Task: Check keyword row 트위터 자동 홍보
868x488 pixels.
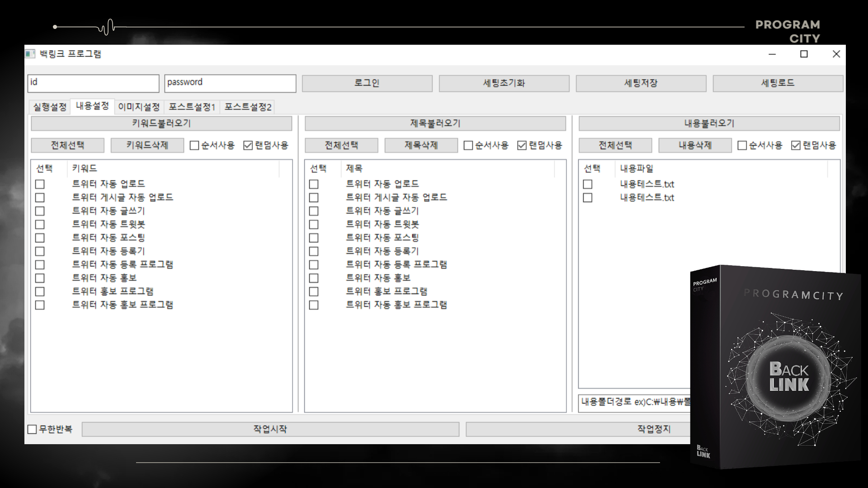Action: click(x=40, y=278)
